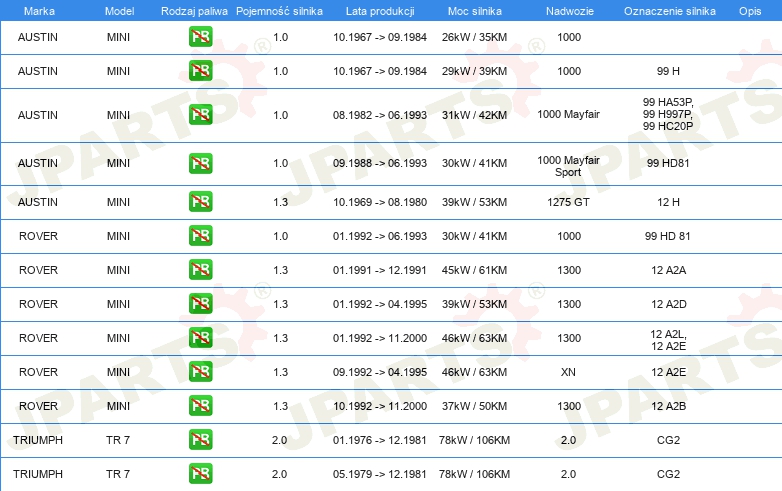Click fuel icon in Triumph TR 7 01.1976 row
Image resolution: width=782 pixels, height=491 pixels.
coord(200,439)
